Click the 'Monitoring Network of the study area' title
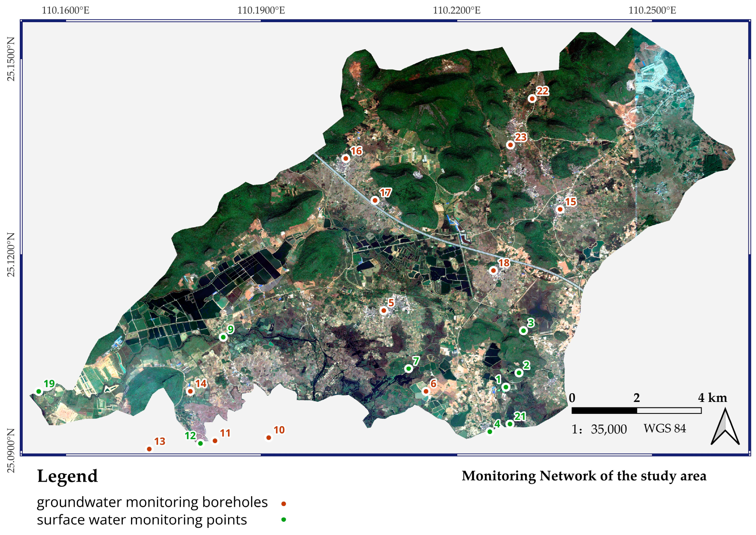 tap(584, 476)
